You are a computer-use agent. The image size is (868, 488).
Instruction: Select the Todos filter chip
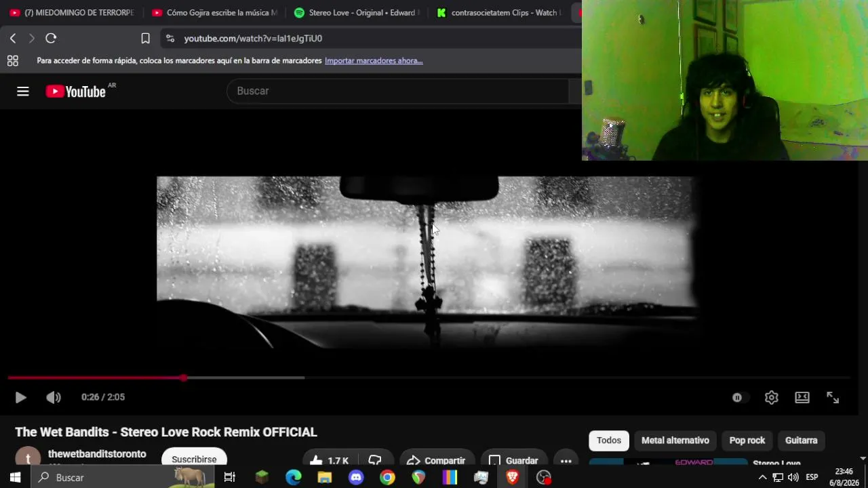[x=609, y=441]
